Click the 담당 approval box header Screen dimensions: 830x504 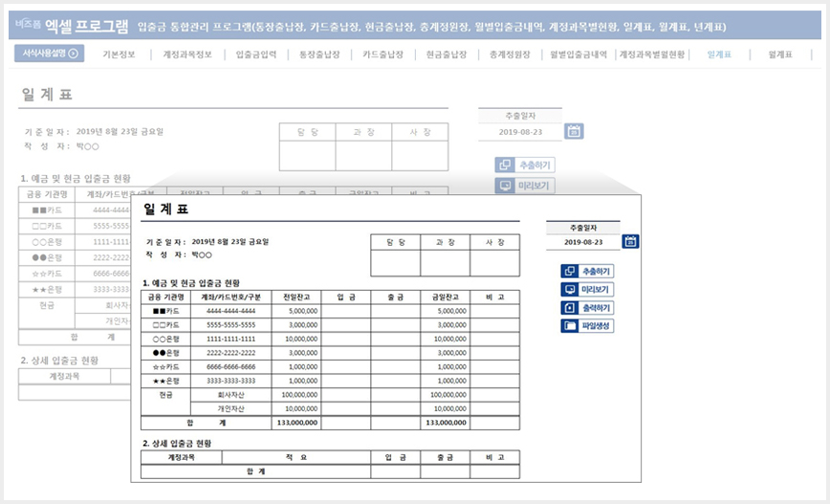click(396, 242)
